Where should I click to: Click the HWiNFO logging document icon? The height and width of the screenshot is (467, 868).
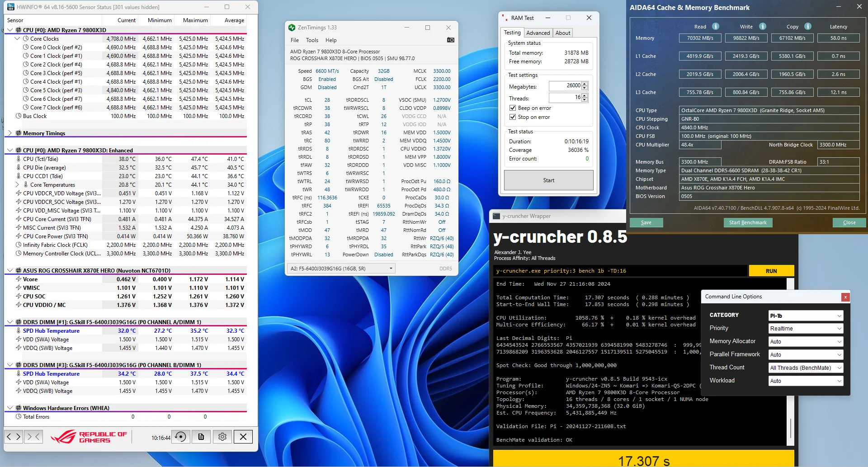pos(201,437)
